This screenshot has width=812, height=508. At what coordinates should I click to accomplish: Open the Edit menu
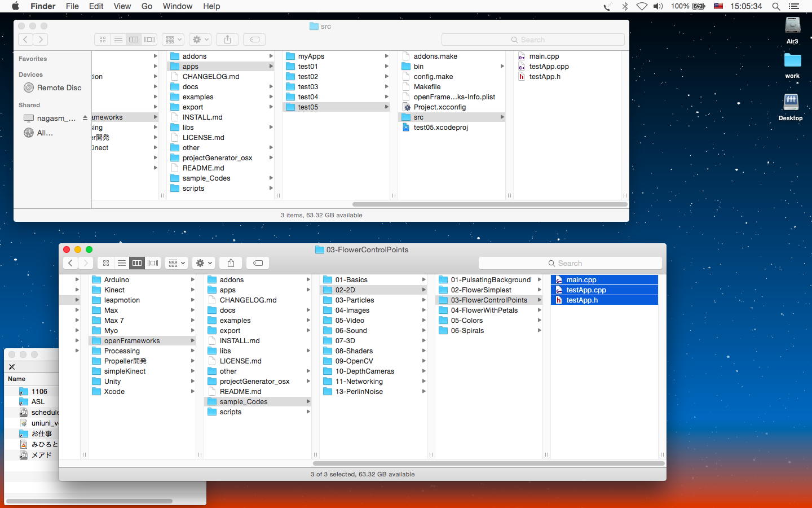click(x=96, y=6)
